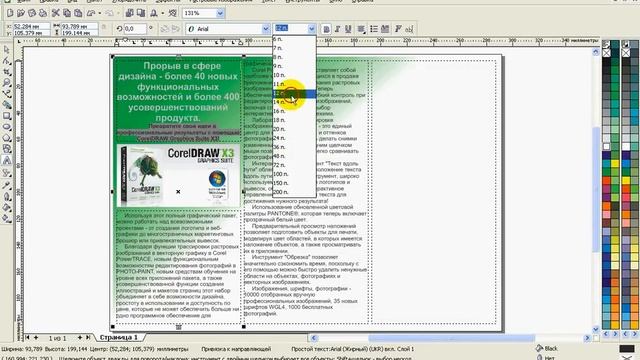This screenshot has height=360, width=640.
Task: Select the Crop tool
Action: click(x=7, y=72)
